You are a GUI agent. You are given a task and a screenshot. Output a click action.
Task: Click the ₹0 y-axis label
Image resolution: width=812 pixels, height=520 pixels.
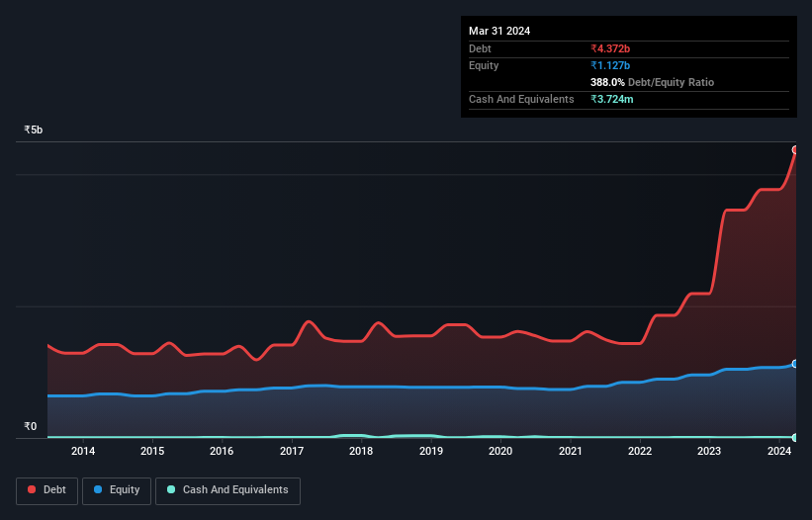30,426
